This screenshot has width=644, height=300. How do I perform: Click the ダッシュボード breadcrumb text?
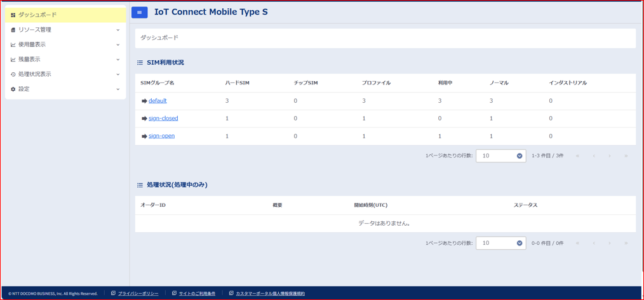tap(159, 38)
